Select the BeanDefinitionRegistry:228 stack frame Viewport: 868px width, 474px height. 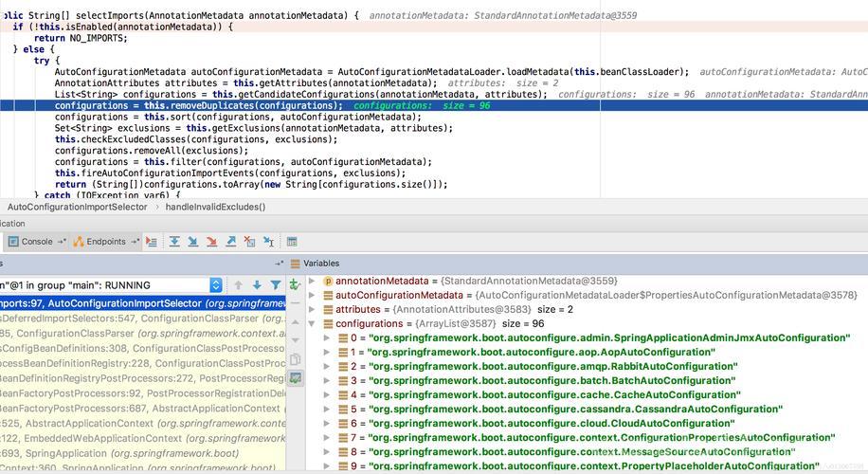coord(143,363)
